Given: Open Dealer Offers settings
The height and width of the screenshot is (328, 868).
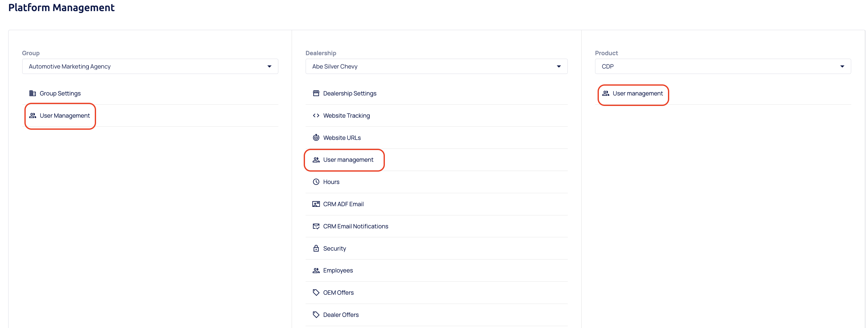Looking at the screenshot, I should pos(341,315).
